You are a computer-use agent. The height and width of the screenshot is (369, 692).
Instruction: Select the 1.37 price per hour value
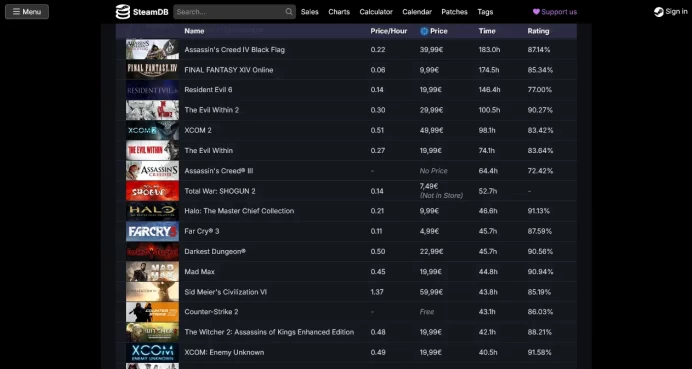pyautogui.click(x=377, y=292)
